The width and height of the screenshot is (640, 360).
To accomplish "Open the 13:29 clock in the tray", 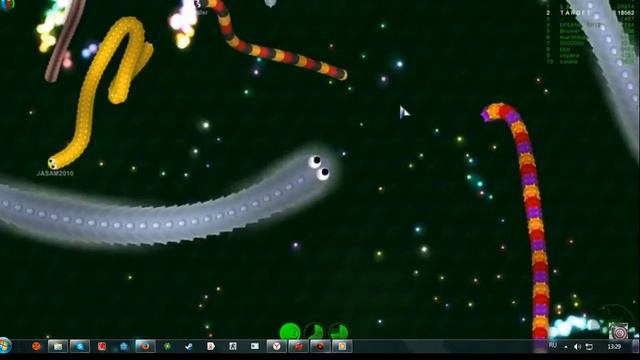I will click(x=614, y=347).
